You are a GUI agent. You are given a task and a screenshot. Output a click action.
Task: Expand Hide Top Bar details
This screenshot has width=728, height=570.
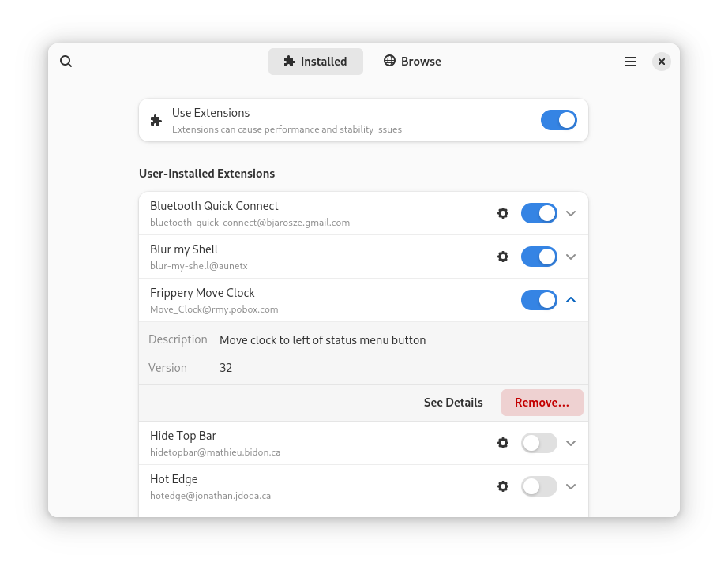pos(571,443)
